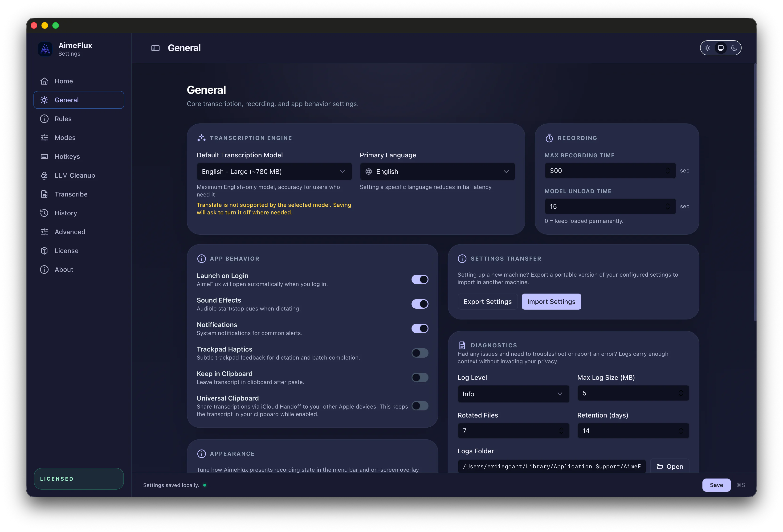The height and width of the screenshot is (532, 783).
Task: Collapse the sidebar using the panel toggle icon
Action: click(x=155, y=48)
